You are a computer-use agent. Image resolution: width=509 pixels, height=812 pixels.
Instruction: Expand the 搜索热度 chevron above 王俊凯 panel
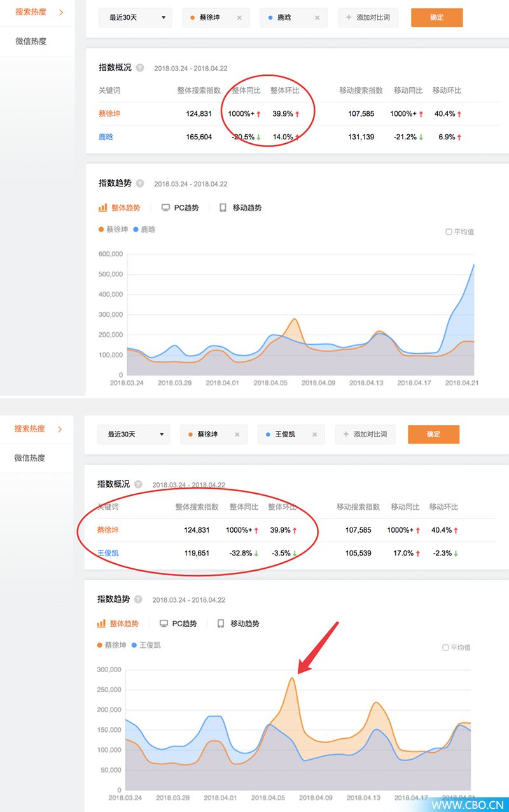pos(60,430)
